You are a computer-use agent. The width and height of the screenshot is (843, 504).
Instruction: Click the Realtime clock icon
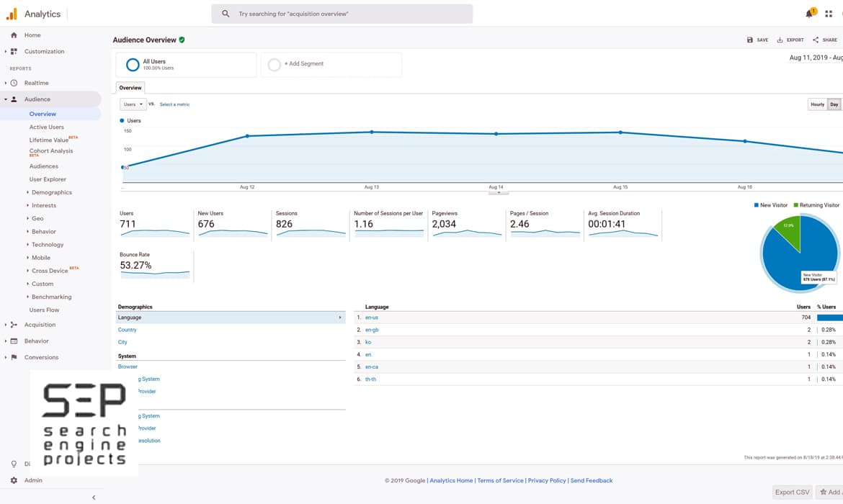click(14, 83)
